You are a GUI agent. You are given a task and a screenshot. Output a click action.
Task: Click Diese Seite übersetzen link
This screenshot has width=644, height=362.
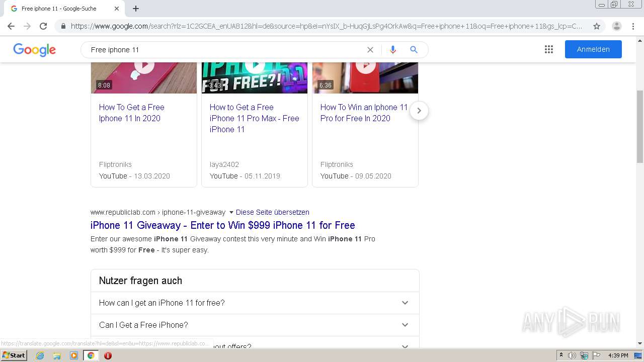pos(273,212)
